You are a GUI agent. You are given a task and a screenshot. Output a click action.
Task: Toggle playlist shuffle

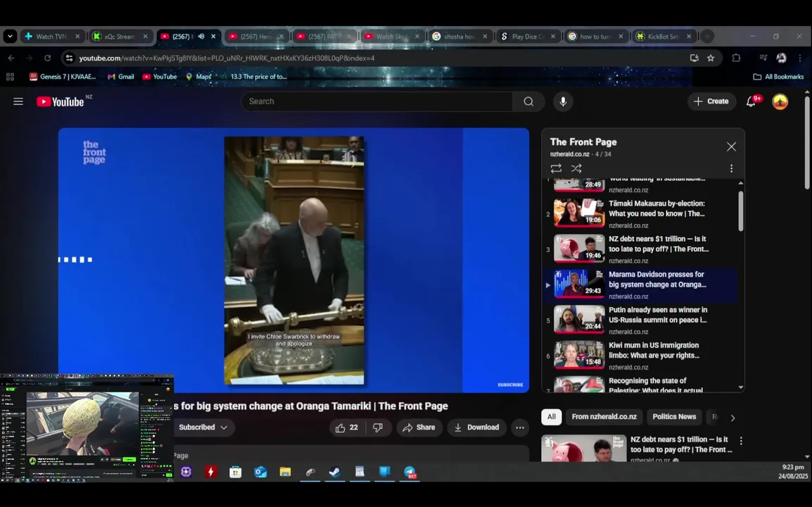(x=576, y=168)
